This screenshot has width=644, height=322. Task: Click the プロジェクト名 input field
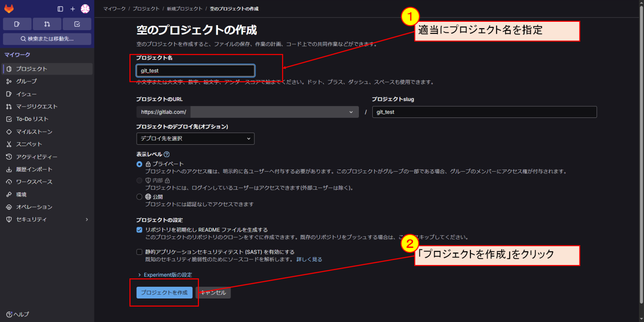[x=195, y=70]
